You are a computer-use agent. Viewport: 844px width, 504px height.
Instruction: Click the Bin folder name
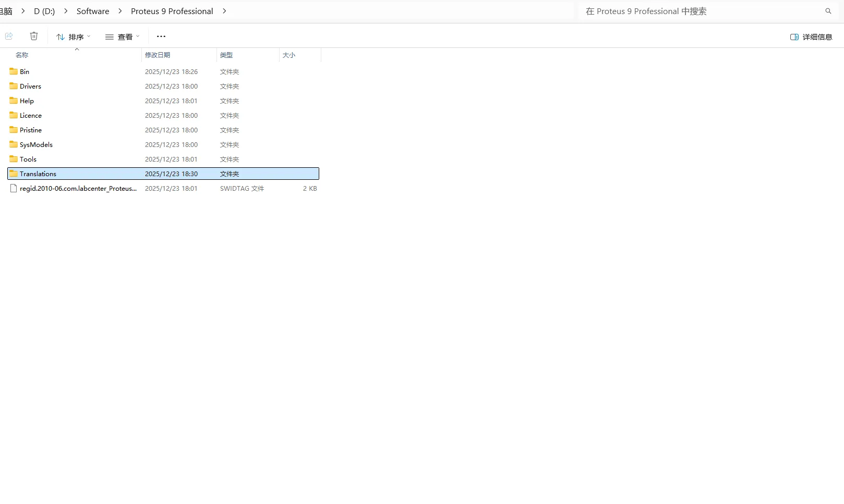25,72
